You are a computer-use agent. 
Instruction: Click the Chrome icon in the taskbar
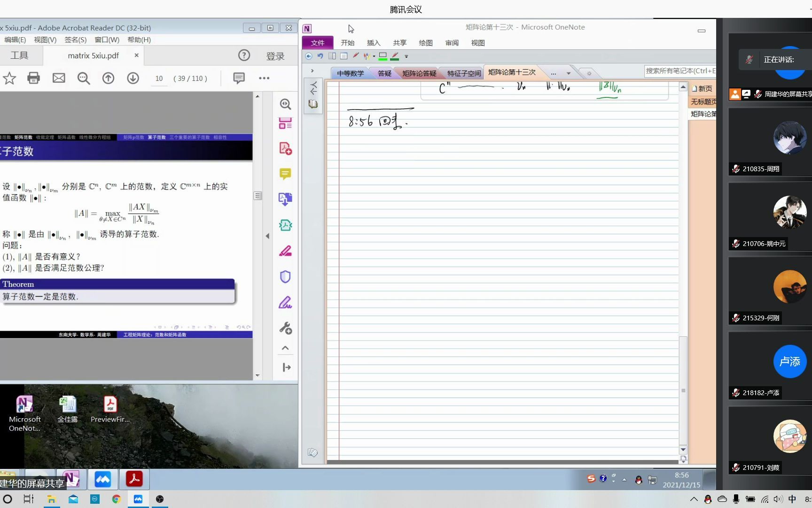(116, 499)
